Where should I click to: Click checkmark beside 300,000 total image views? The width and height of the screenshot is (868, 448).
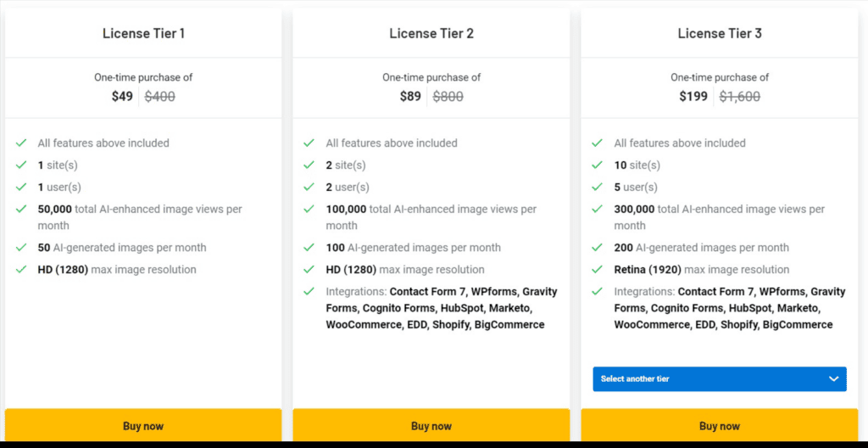598,210
